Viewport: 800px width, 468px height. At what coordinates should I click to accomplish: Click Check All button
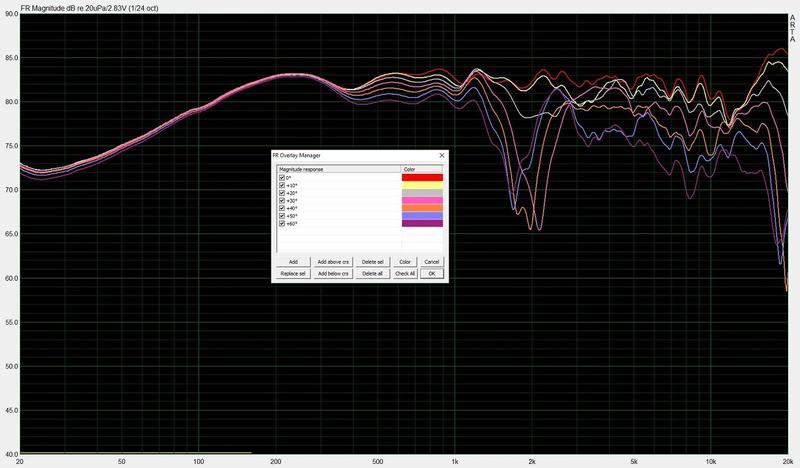click(405, 273)
